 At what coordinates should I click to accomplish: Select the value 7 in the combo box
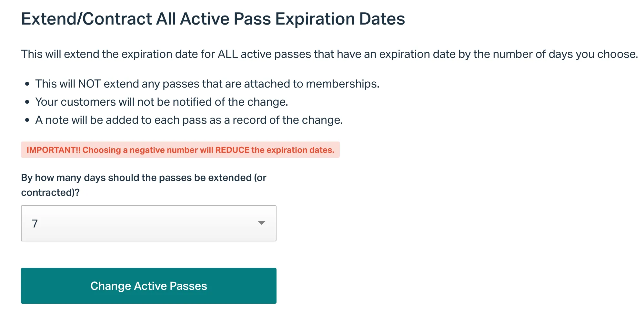pos(35,224)
